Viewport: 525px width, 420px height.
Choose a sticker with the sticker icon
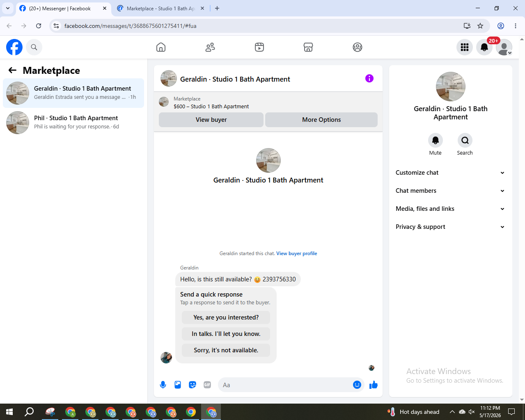pyautogui.click(x=193, y=385)
